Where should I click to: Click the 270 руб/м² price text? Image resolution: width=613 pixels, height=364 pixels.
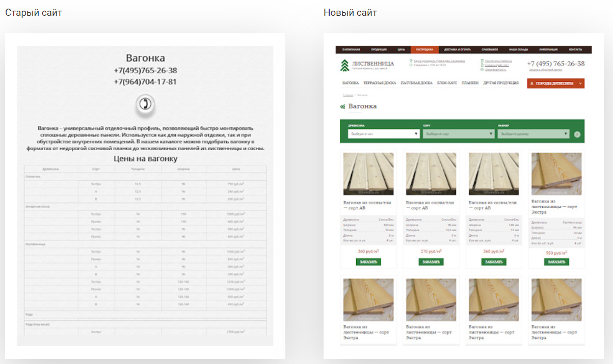coord(431,251)
